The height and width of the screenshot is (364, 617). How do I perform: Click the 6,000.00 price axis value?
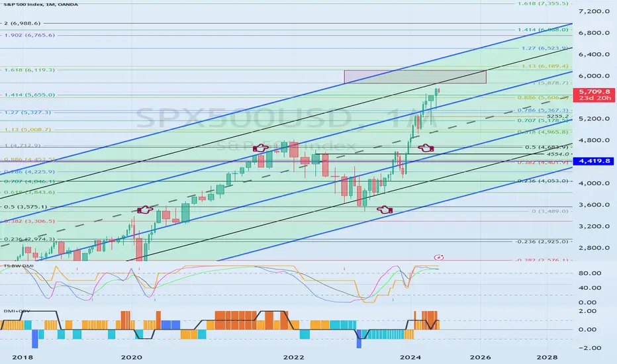click(594, 76)
